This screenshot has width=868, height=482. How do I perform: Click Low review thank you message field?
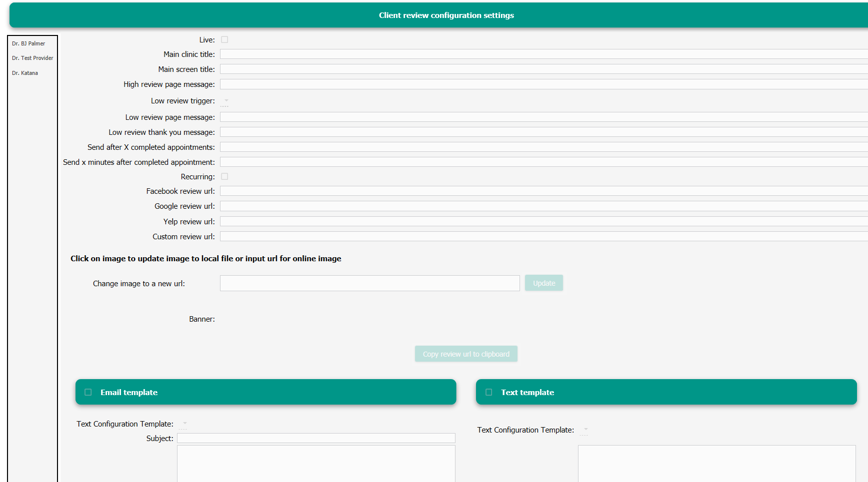coord(544,132)
